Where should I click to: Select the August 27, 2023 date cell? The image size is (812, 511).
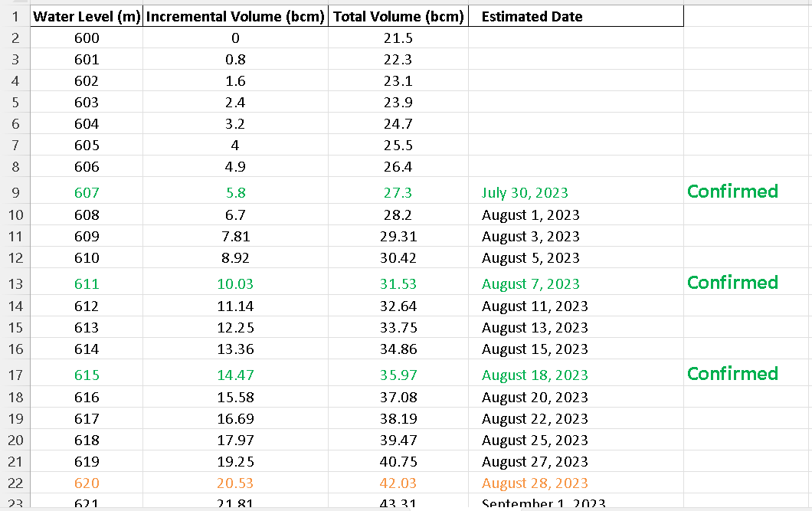tap(576, 462)
